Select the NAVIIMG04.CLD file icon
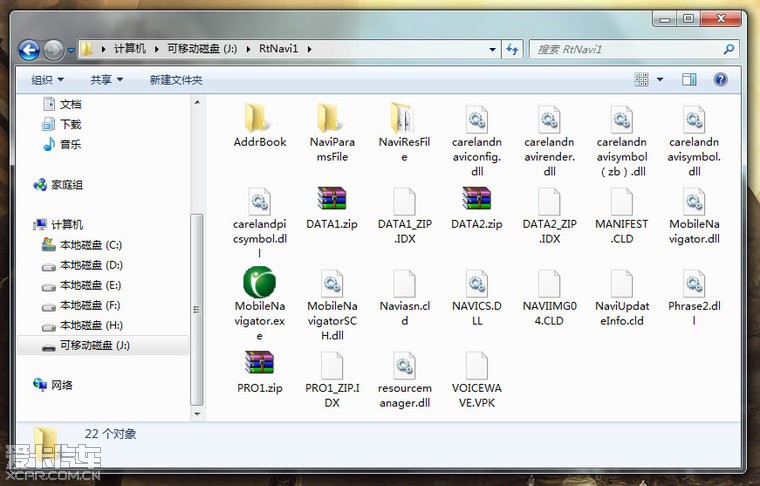 point(549,283)
